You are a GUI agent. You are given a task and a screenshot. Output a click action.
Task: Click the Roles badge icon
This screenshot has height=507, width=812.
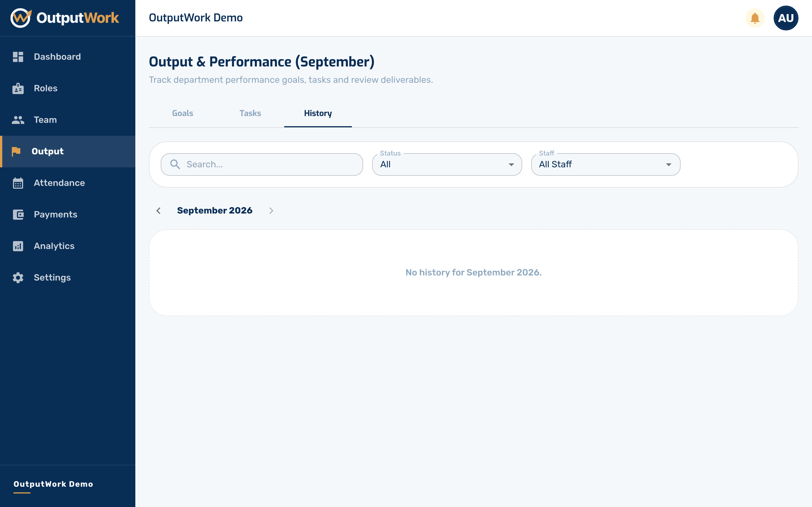pos(18,88)
